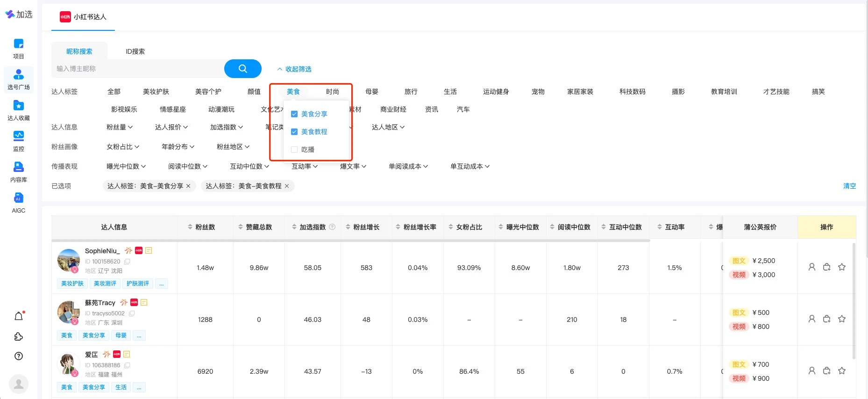Viewport: 868px width, 399px height.
Task: Star 爱匡 as favorite
Action: pyautogui.click(x=842, y=370)
